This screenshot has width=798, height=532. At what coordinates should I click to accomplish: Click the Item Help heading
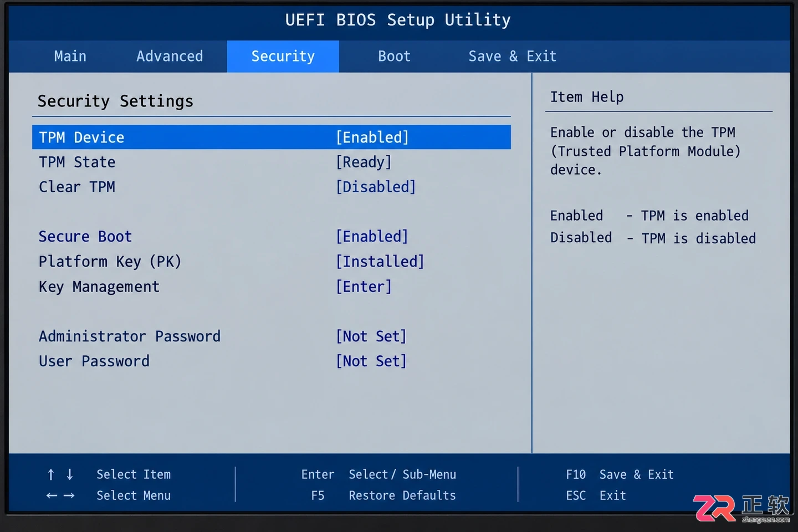click(587, 97)
